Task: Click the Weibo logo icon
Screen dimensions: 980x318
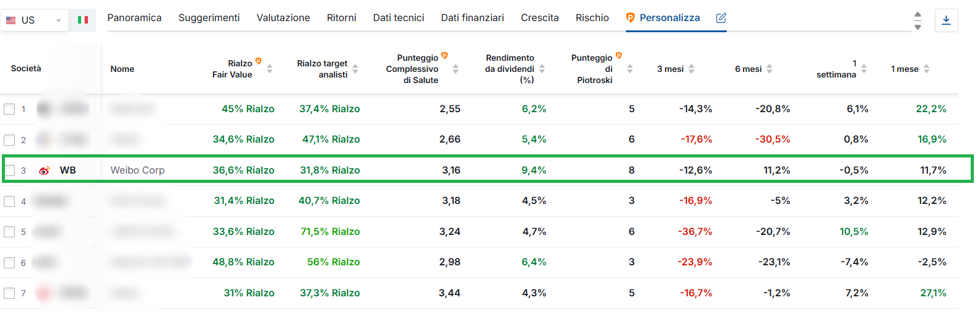Action: tap(45, 170)
